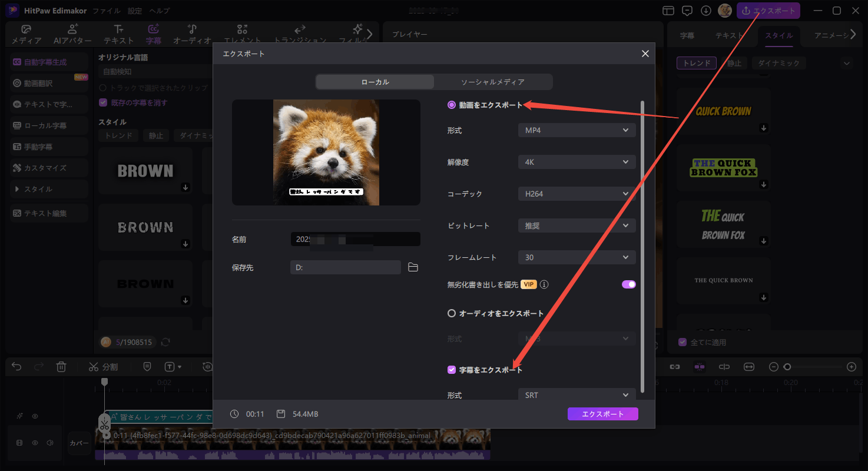This screenshot has width=868, height=471.
Task: Select the オーディオをエクスポート radio button
Action: [452, 314]
